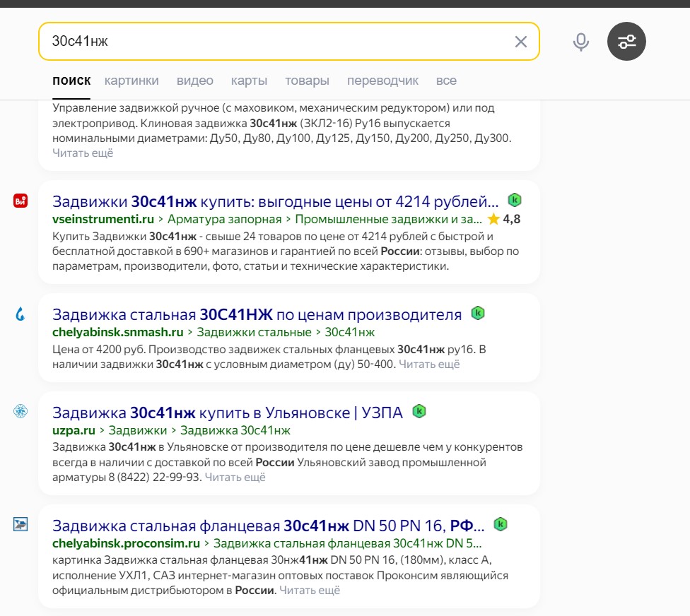This screenshot has width=690, height=616.
Task: Click green shield badge beside snmash result
Action: (478, 313)
